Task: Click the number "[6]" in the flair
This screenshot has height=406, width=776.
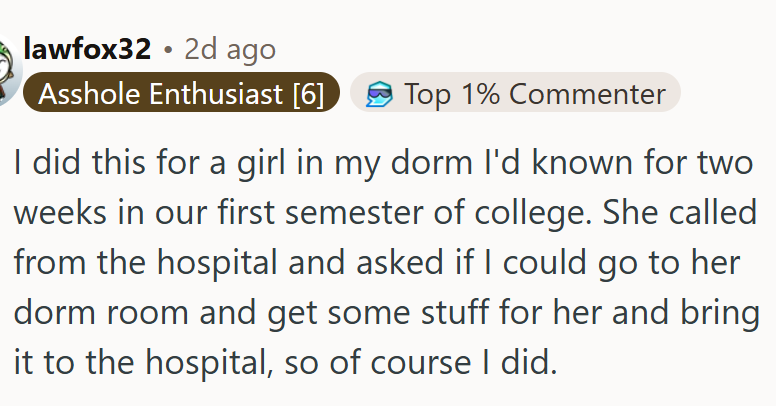Action: click(308, 94)
